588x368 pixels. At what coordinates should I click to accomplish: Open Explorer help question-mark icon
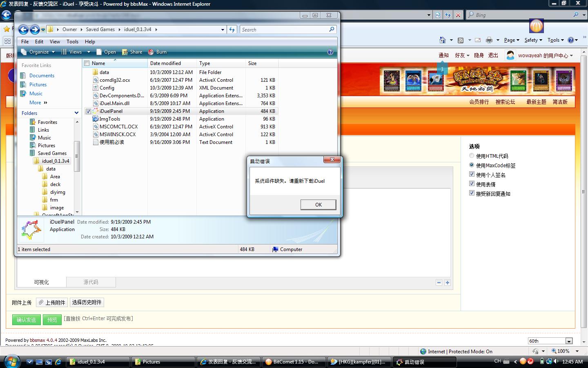(330, 52)
